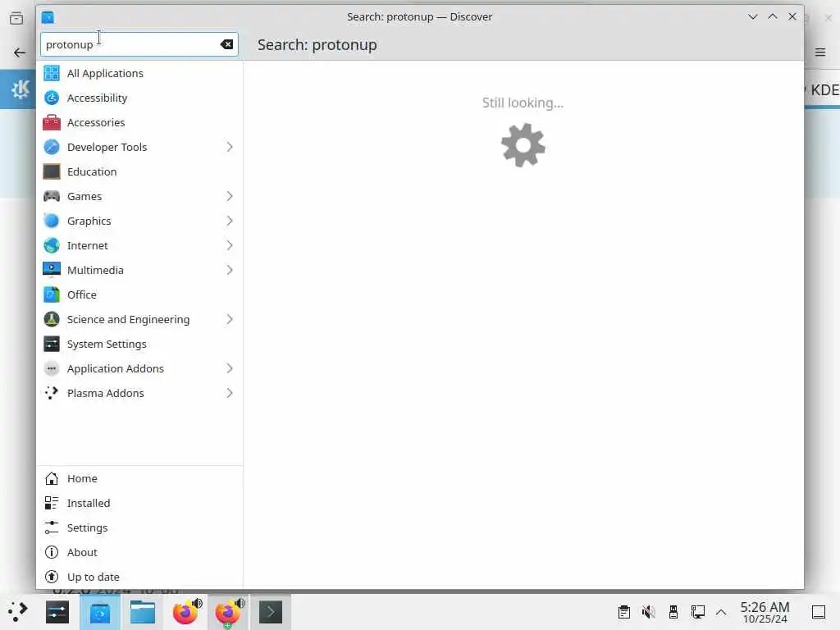Expand the Plasma Addons chevron
This screenshot has width=840, height=630.
(230, 394)
